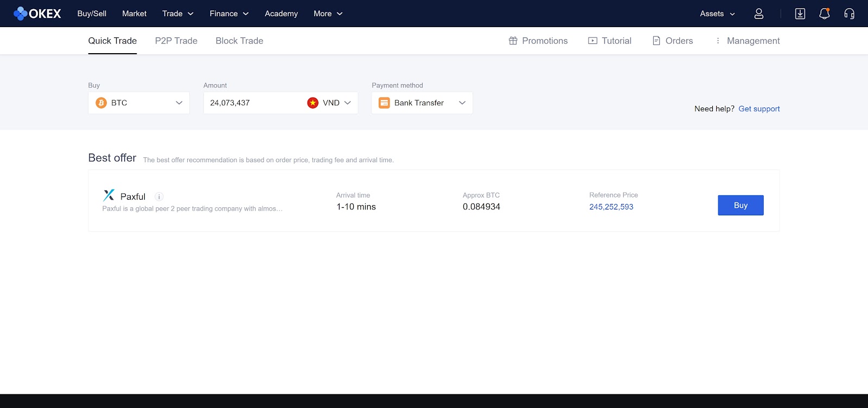
Task: Click the Tutorial video icon
Action: point(593,41)
